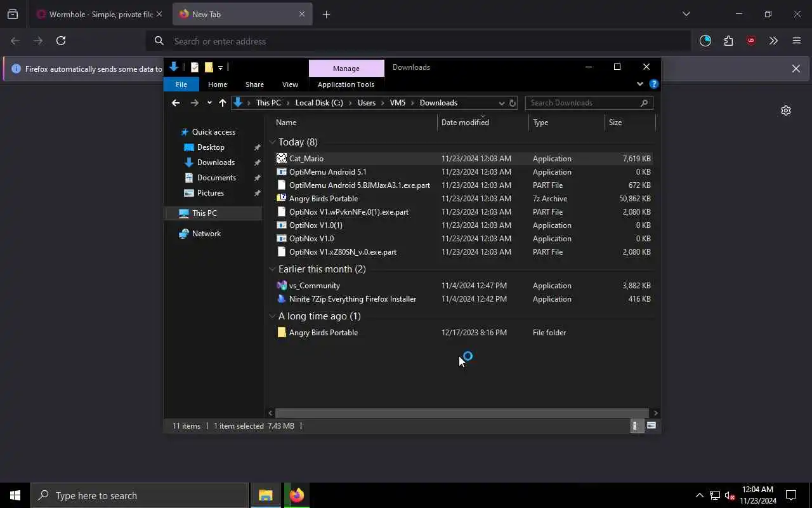Go up one folder level in Explorer
The image size is (812, 508).
pyautogui.click(x=222, y=103)
